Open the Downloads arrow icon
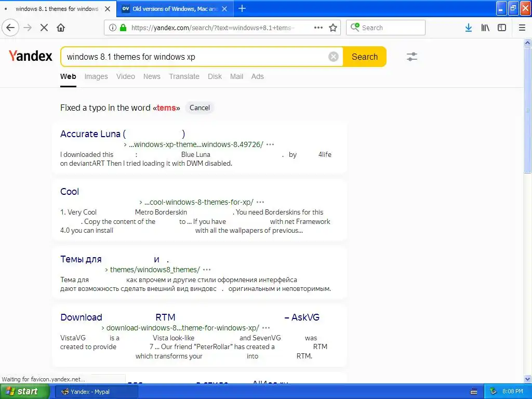Screen dimensions: 532x399 click(469, 28)
